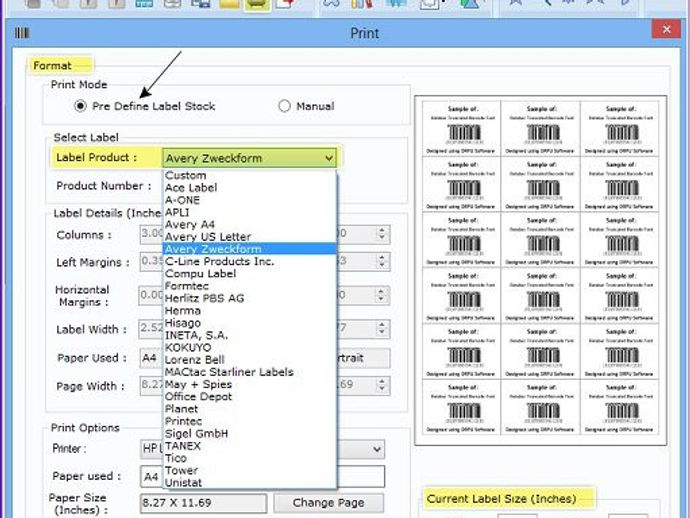Select INETA, S.A. entry
Viewport: 690px width, 518px height.
pos(250,335)
